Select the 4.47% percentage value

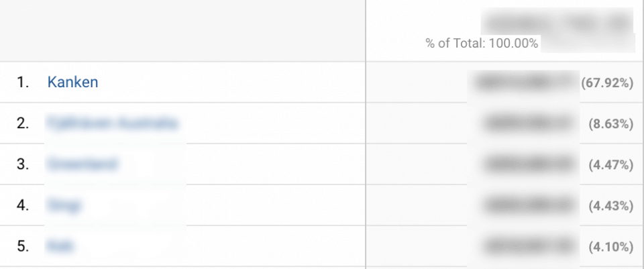tap(610, 165)
